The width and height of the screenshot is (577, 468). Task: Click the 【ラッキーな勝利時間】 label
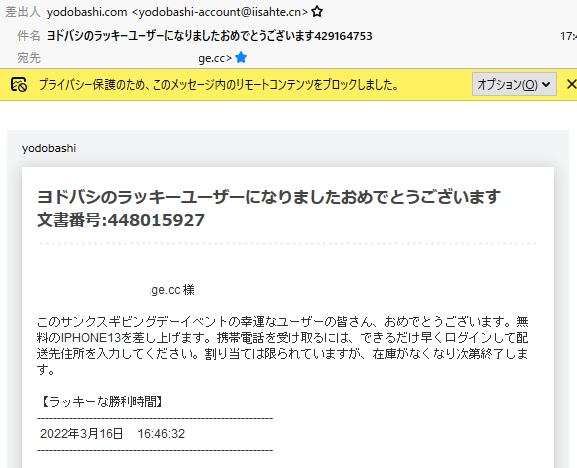101,401
